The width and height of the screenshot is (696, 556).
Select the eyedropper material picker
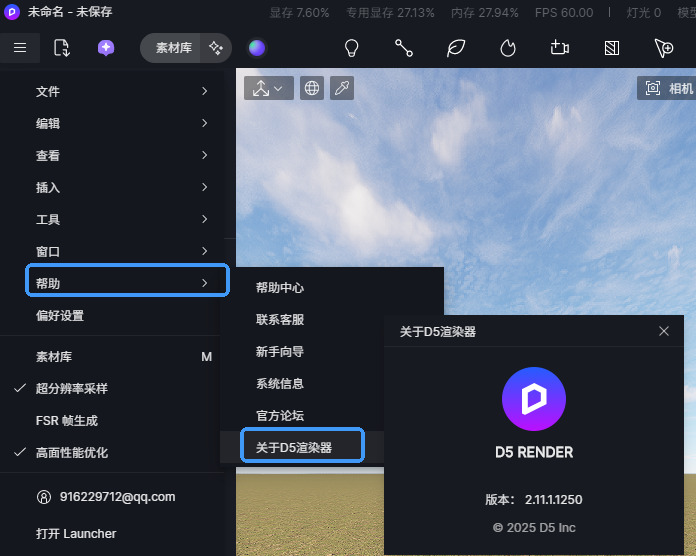(x=341, y=88)
